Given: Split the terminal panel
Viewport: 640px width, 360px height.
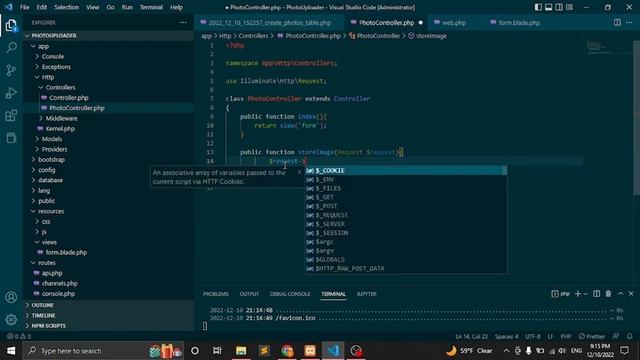Looking at the screenshot, I should point(596,294).
